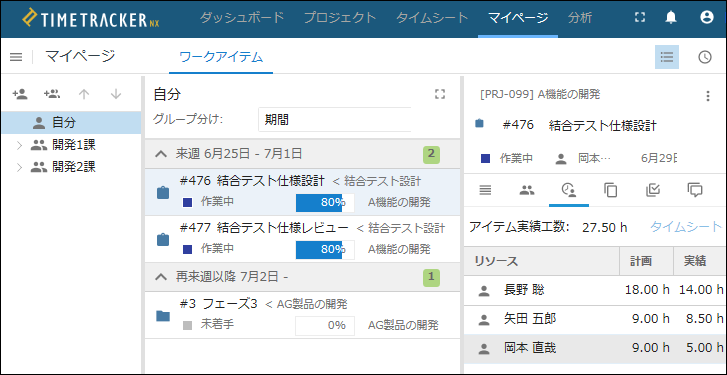The height and width of the screenshot is (375, 727).
Task: Follow the タイムシート link beside アイテム実績工数
Action: 686,227
